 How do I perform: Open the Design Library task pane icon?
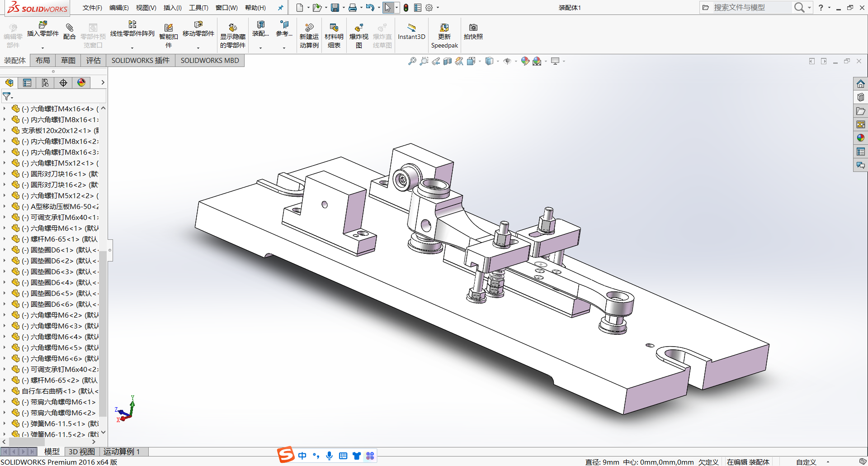click(861, 97)
